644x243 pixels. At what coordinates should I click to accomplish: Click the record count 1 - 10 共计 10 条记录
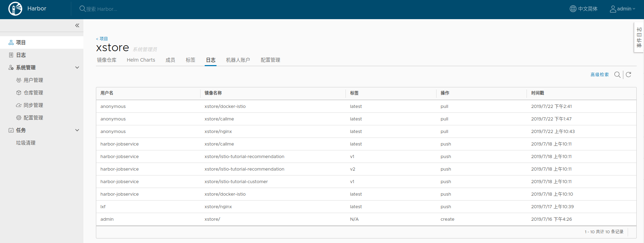(x=604, y=232)
